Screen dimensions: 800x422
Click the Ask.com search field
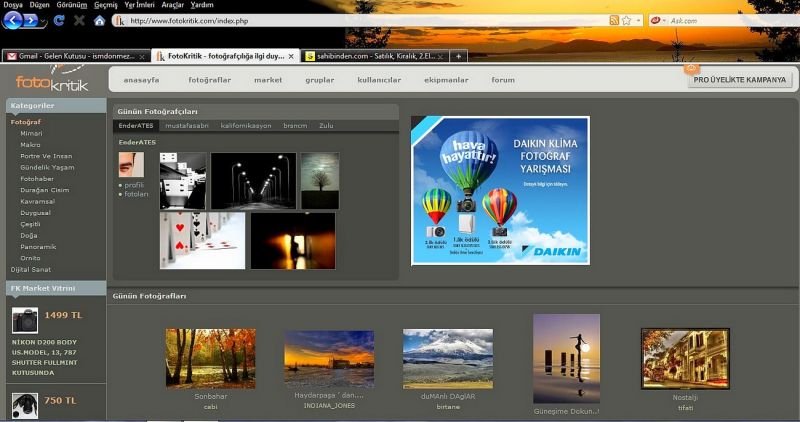pos(732,21)
